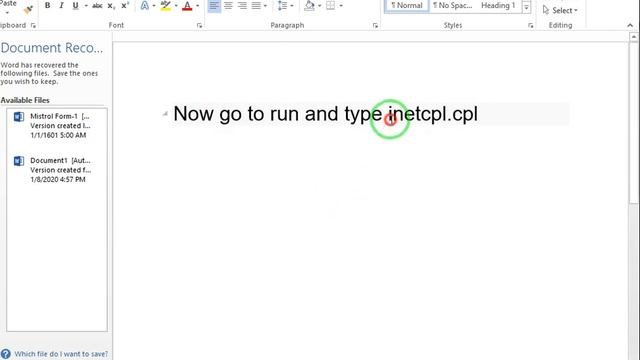Click the Word icon beside Document1
640x360 pixels.
click(19, 161)
